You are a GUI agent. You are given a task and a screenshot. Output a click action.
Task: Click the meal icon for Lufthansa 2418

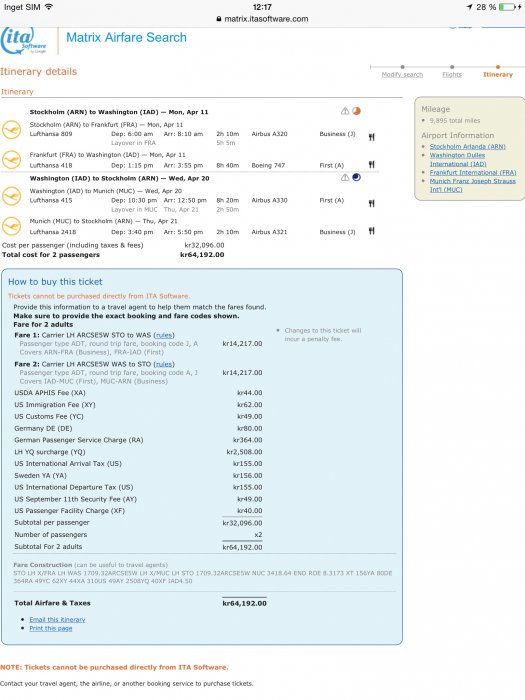[x=371, y=231]
